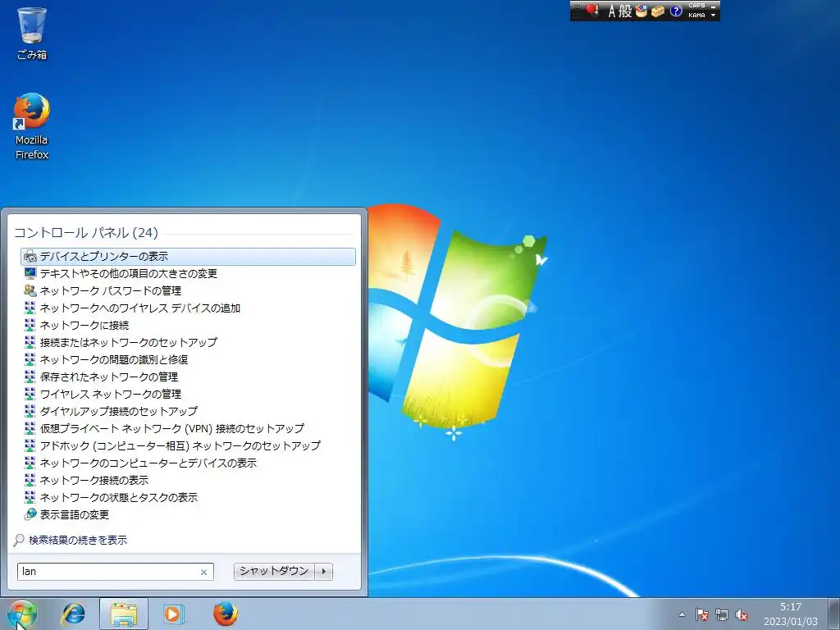
Task: Click the network icon beside ネットワーク接続の表示
Action: 30,480
